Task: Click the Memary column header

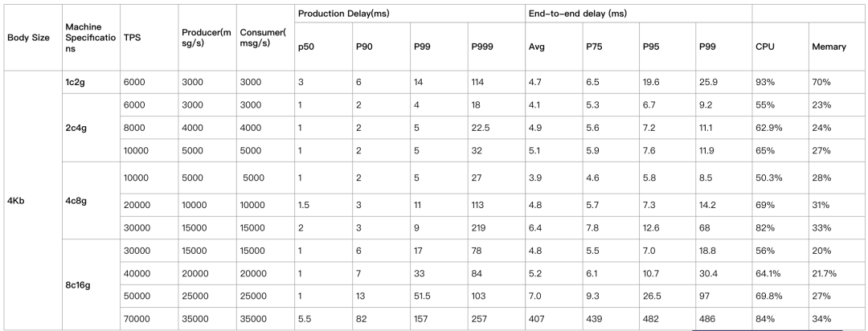Action: 837,47
